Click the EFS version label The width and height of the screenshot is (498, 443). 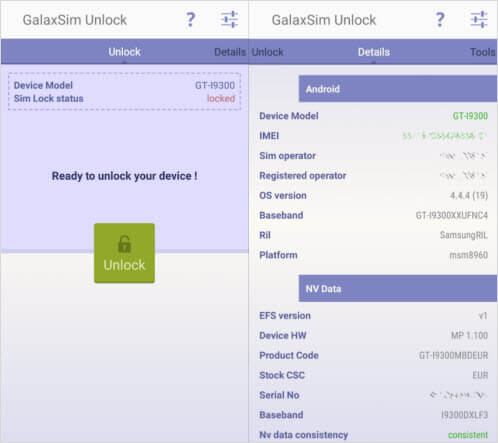point(285,315)
